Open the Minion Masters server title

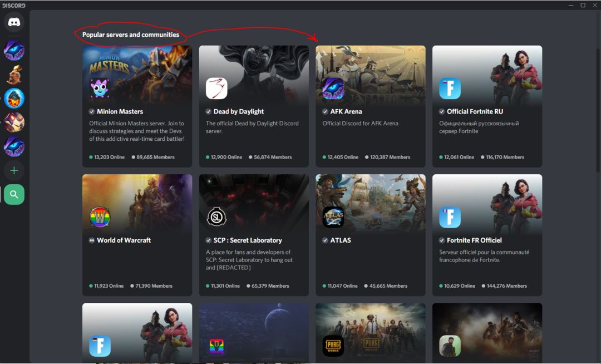[x=120, y=111]
